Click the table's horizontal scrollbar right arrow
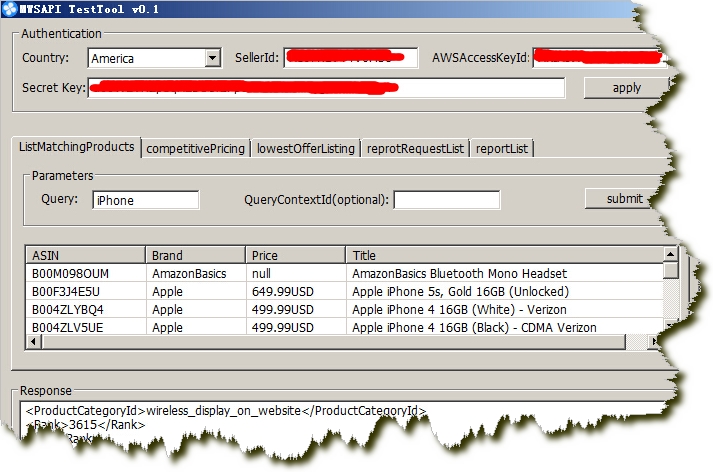The height and width of the screenshot is (472, 713). tap(653, 341)
